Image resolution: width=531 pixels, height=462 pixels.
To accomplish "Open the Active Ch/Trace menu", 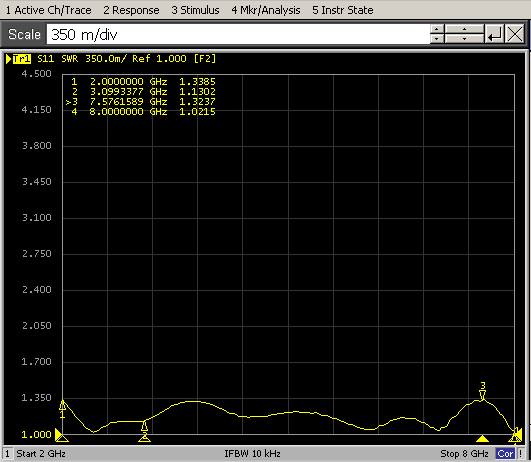I will pos(48,10).
